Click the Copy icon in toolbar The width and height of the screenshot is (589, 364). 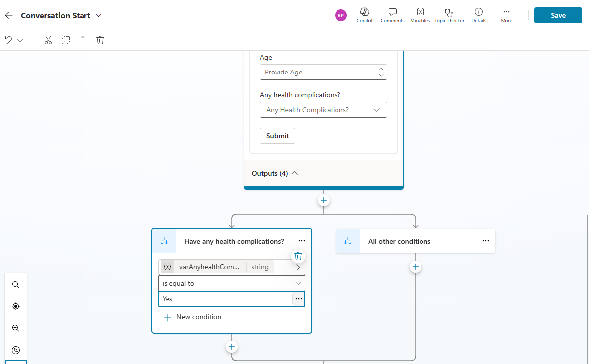tap(66, 40)
